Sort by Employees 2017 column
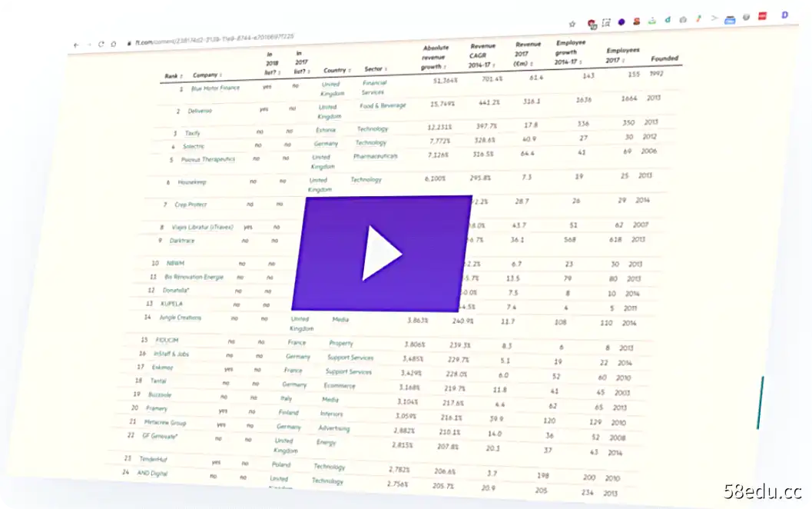Screen dimensions: 812x509 622,55
